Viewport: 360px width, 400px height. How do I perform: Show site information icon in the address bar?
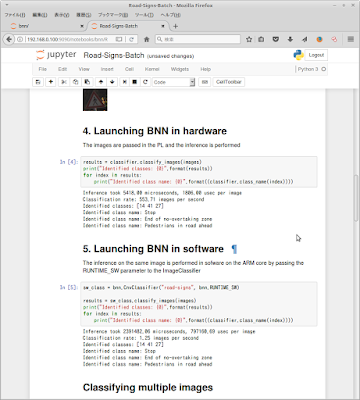point(20,39)
